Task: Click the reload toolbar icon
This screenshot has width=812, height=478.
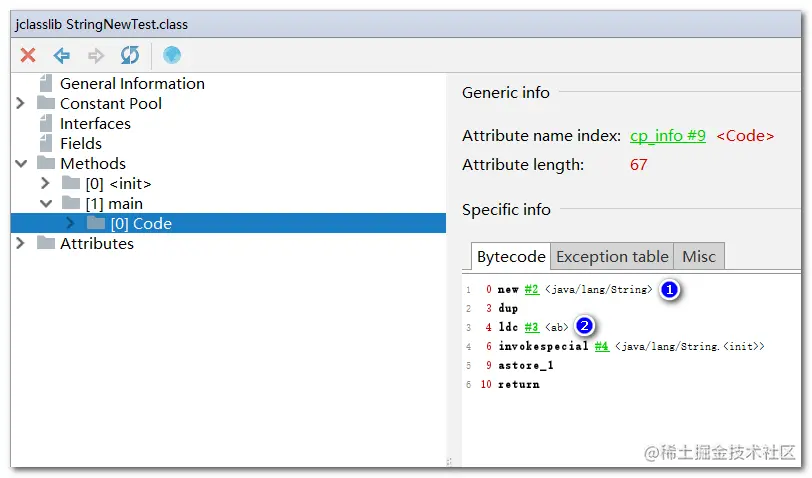Action: click(x=130, y=56)
